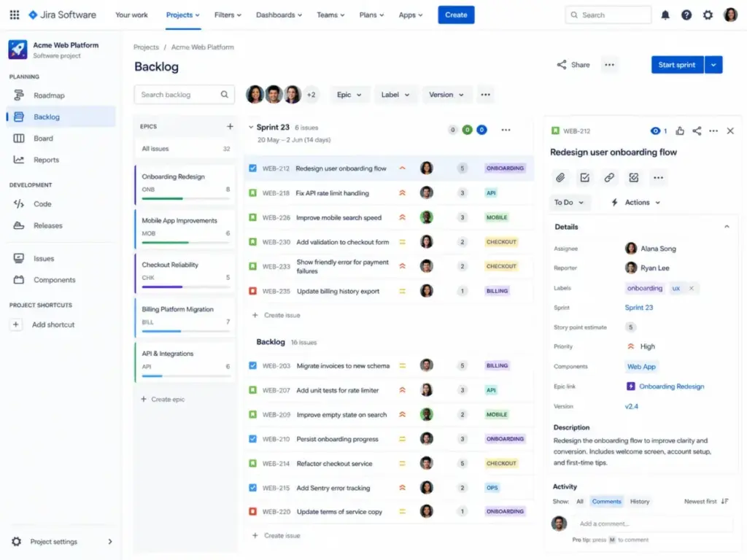Open Components in the sidebar

coord(54,279)
